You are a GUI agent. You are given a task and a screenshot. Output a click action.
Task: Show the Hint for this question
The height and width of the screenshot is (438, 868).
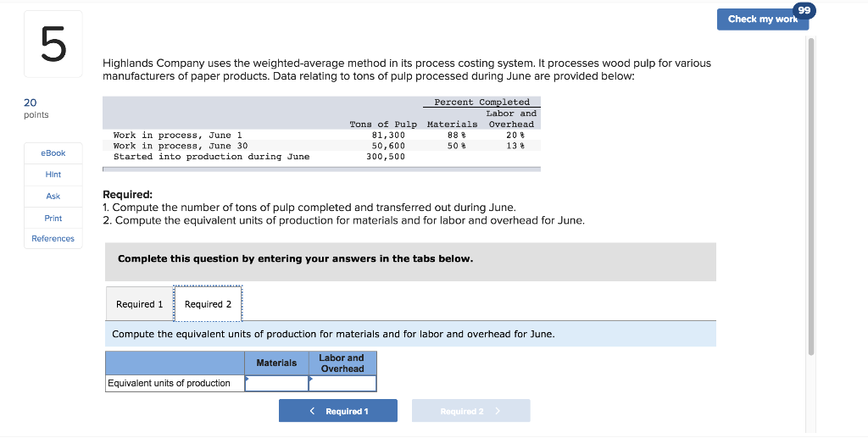point(53,175)
